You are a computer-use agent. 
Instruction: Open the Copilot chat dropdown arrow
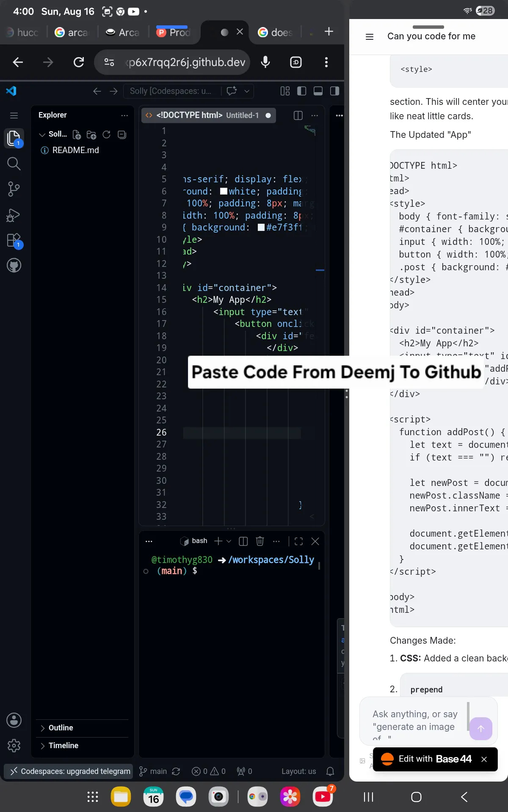pos(247,91)
